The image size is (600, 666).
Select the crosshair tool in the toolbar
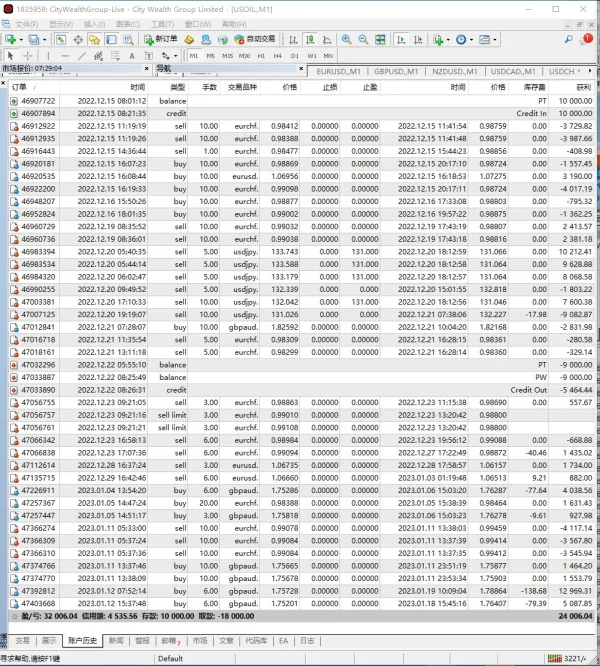(x=28, y=56)
